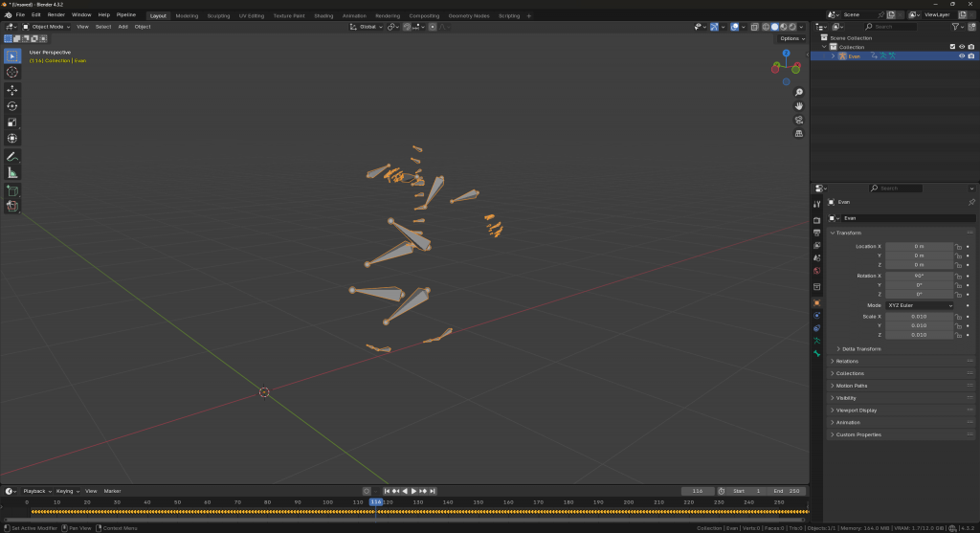This screenshot has height=533, width=980.
Task: Open the Armature data properties tab
Action: 817,342
